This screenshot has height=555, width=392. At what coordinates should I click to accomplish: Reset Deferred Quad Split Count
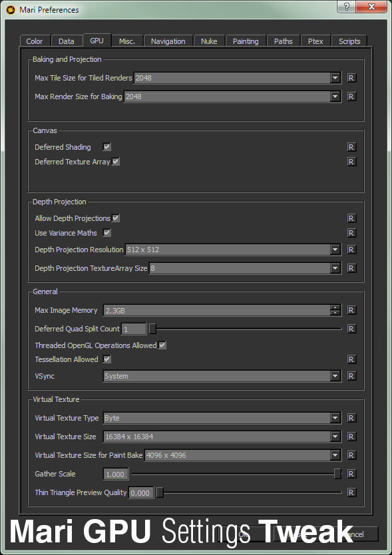[351, 329]
